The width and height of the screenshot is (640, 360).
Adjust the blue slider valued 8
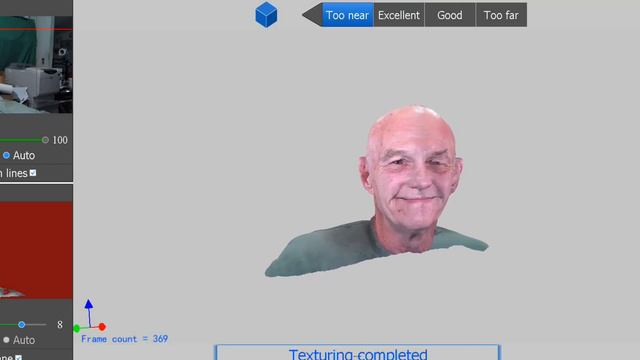(x=22, y=324)
